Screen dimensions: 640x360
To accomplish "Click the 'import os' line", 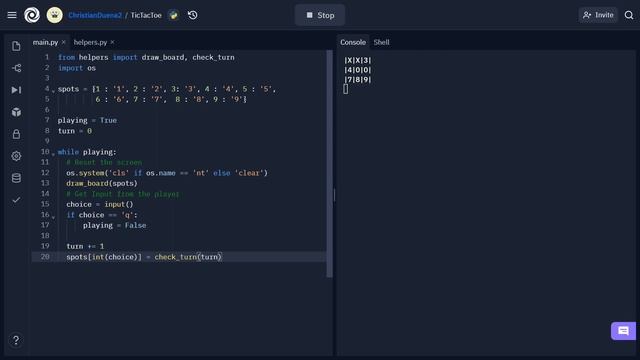I will 77,68.
